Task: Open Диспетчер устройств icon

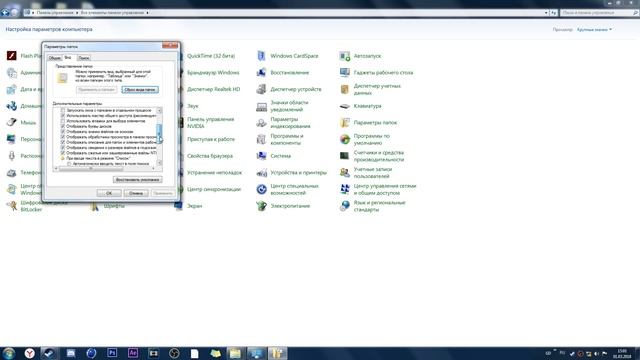Action: point(262,89)
